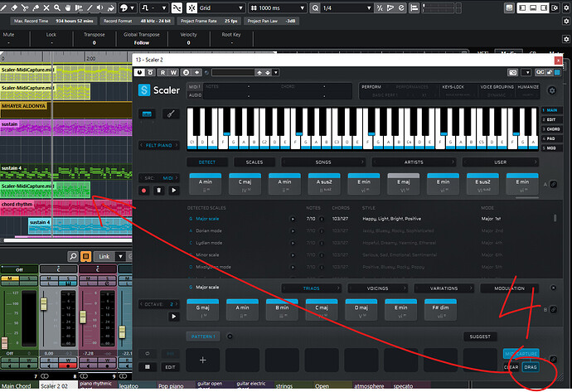572x392 pixels.
Task: Select the PATTERN 1 tab
Action: point(203,336)
